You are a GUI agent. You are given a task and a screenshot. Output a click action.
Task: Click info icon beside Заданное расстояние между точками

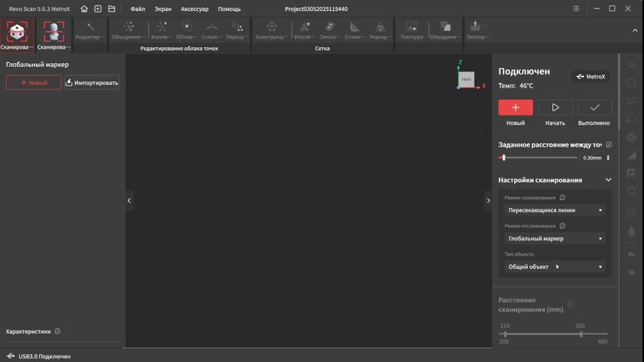(x=609, y=145)
